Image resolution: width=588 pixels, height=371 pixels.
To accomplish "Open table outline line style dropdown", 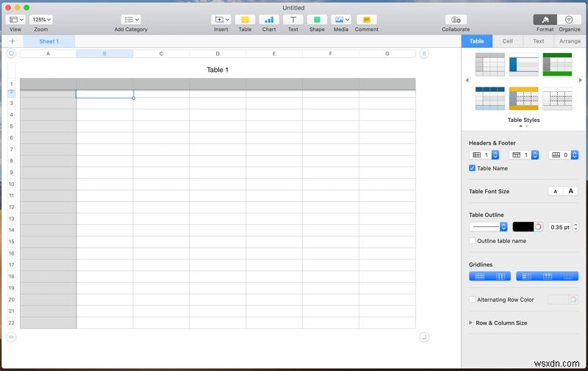I will pyautogui.click(x=488, y=227).
